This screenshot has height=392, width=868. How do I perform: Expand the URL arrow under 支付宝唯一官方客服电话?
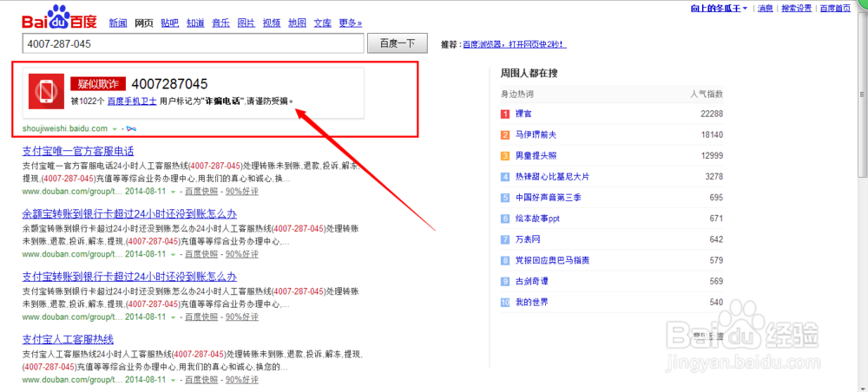[174, 192]
